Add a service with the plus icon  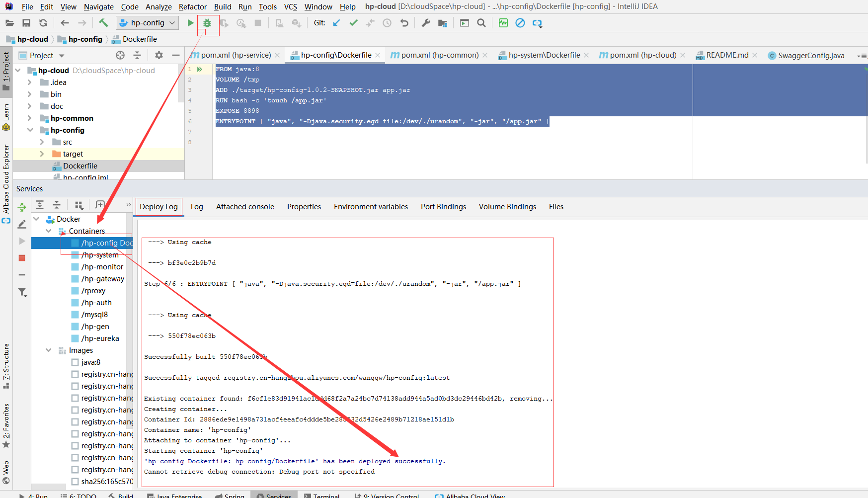point(100,205)
